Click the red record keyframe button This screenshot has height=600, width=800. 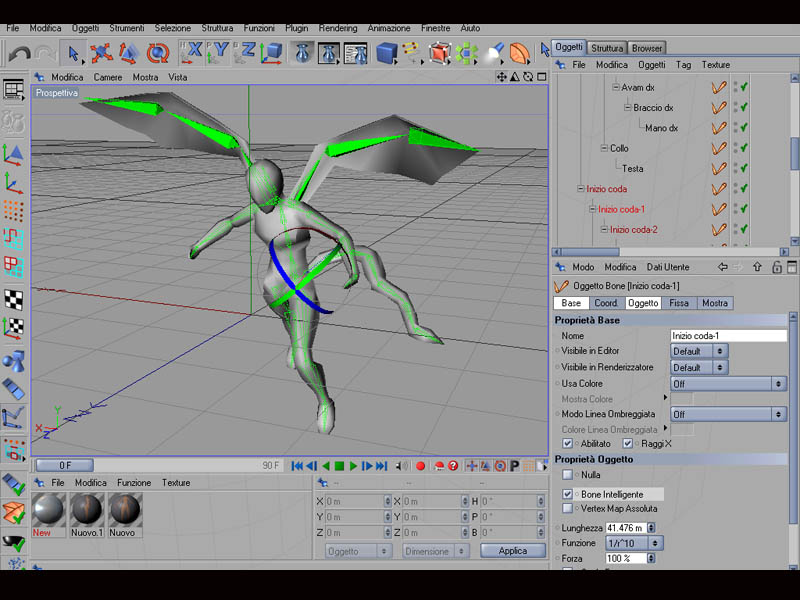point(420,466)
